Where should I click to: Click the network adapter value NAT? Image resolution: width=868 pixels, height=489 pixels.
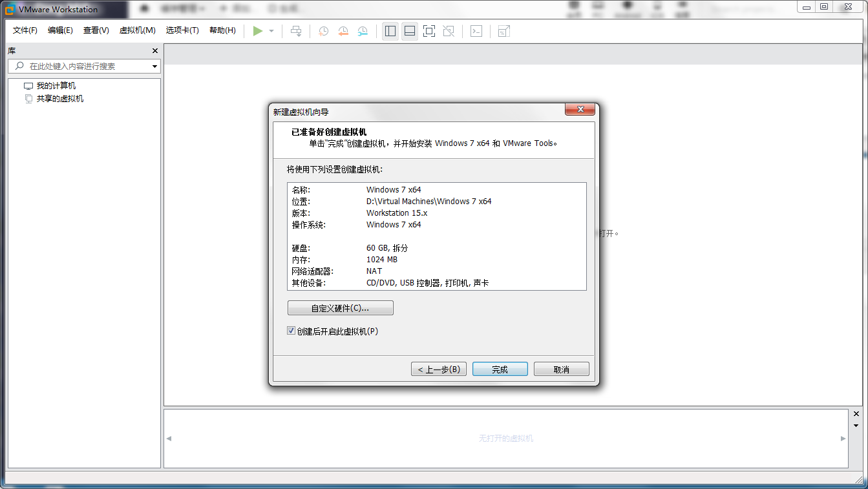[x=374, y=271]
